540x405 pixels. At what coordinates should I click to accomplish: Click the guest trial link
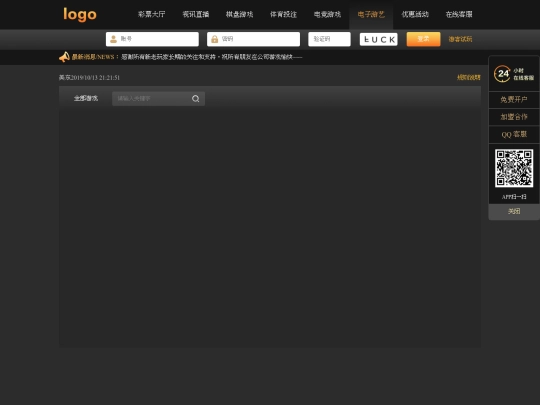click(x=460, y=39)
